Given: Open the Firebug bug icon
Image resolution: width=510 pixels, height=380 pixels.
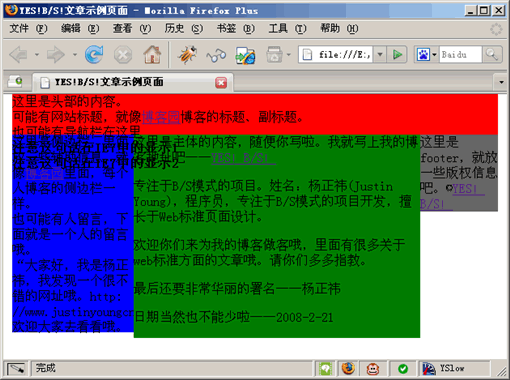Looking at the screenshot, I should (x=188, y=55).
